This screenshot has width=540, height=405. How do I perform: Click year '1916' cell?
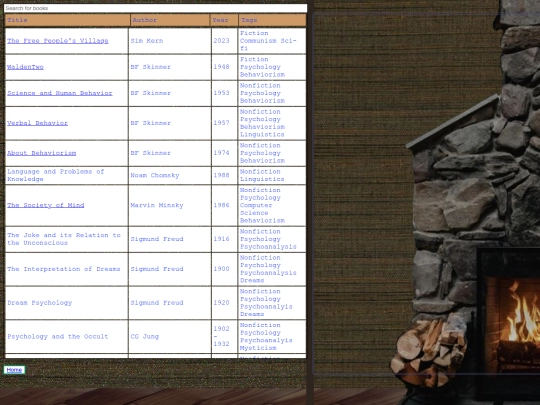[x=225, y=239]
